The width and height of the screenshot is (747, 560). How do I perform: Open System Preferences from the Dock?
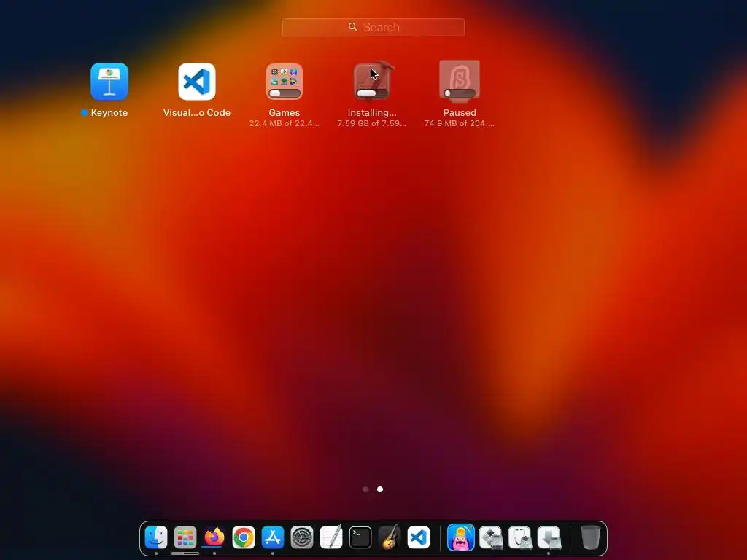(302, 537)
